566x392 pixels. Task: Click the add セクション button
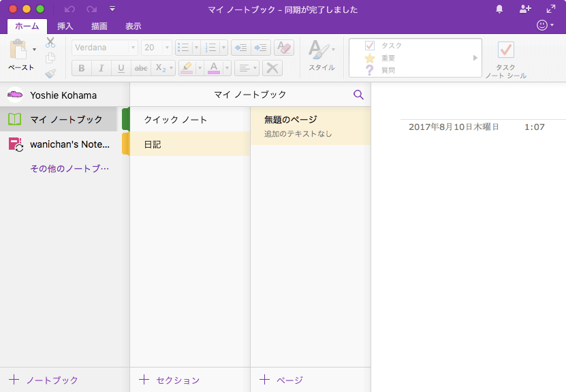(170, 380)
